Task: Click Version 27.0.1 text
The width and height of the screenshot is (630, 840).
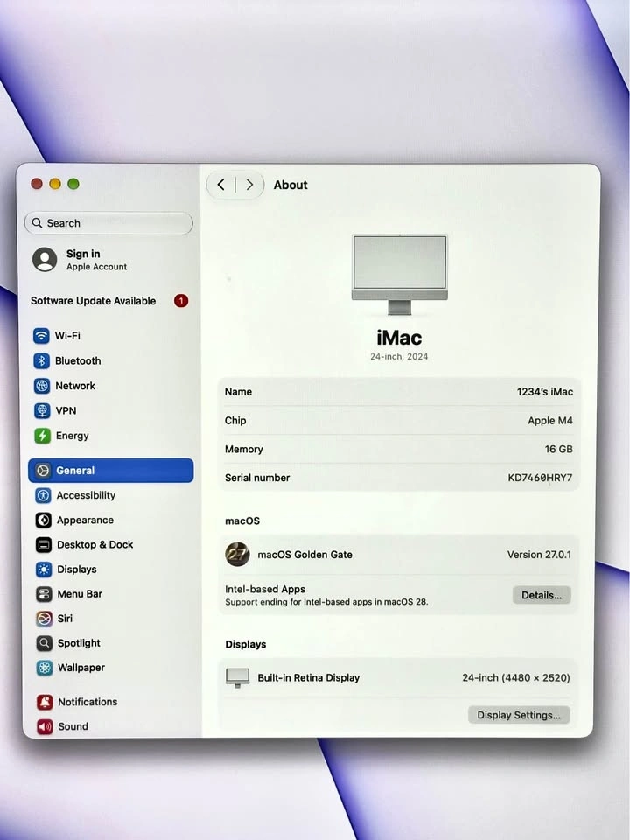Action: point(539,555)
